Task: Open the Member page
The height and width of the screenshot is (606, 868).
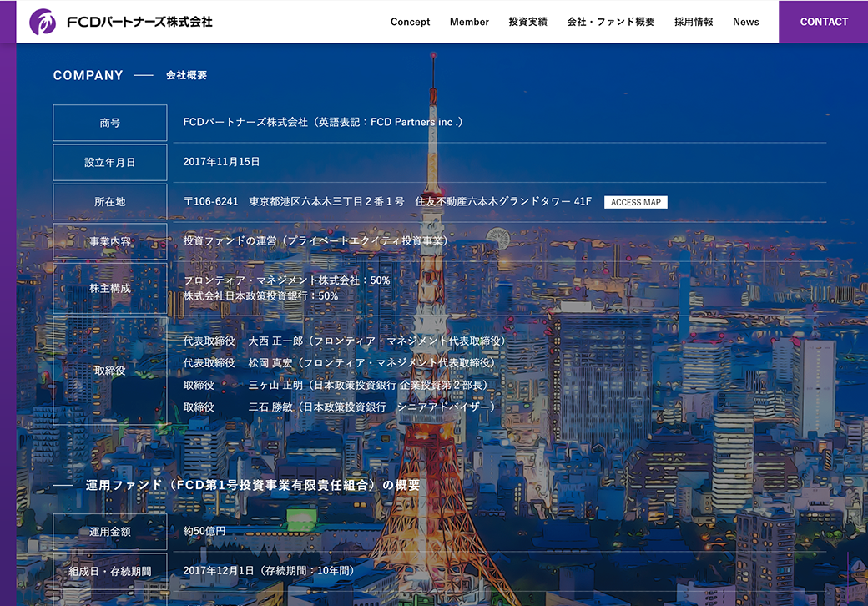Action: (x=469, y=22)
